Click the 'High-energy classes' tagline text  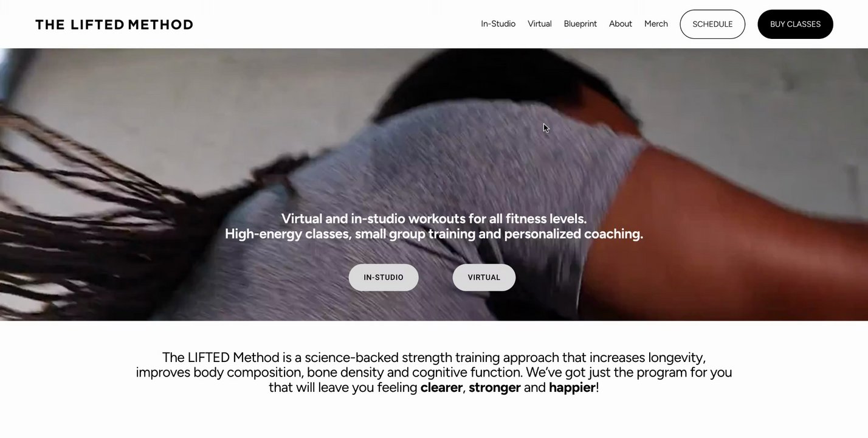pyautogui.click(x=434, y=234)
